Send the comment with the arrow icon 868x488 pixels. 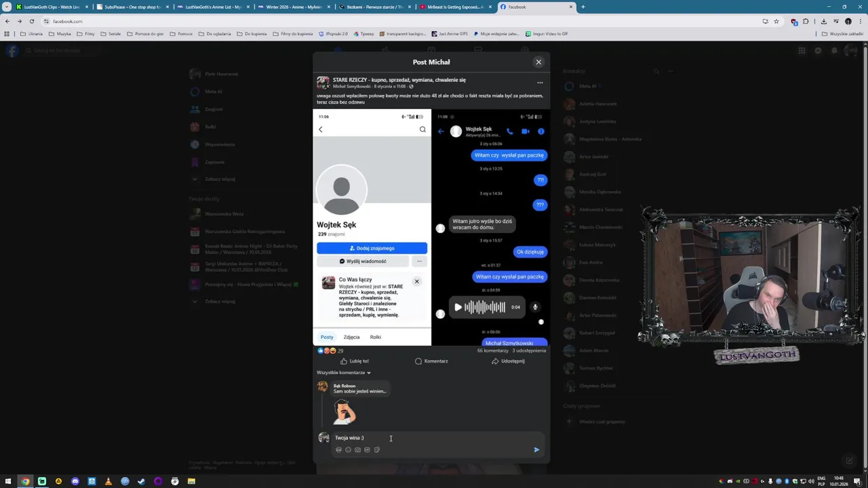[x=536, y=449]
